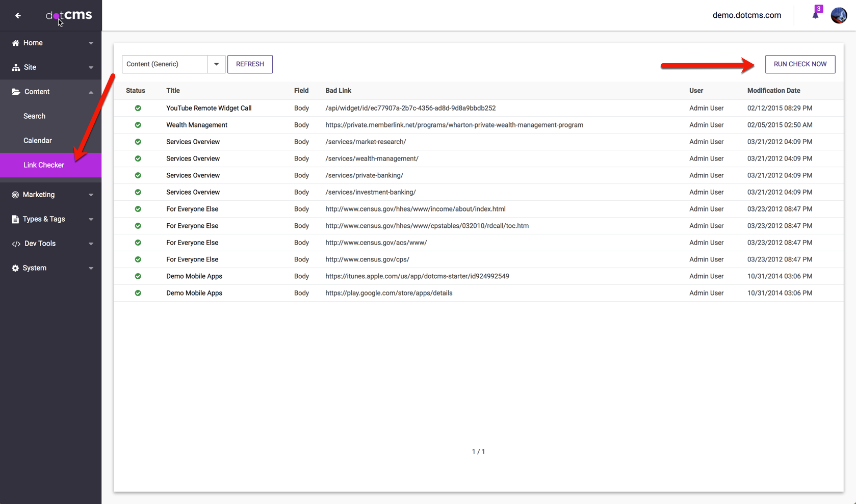Open the Content (Generic) dropdown arrow

pyautogui.click(x=216, y=64)
